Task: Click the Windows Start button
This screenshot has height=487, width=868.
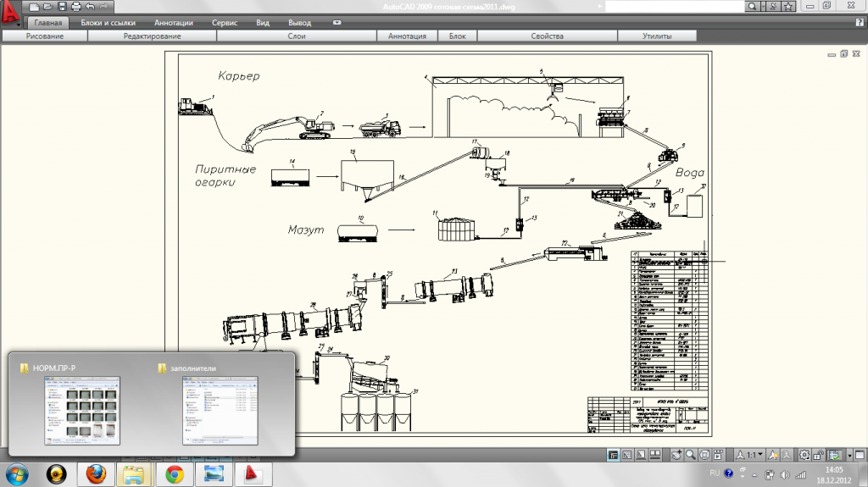Action: [17, 474]
